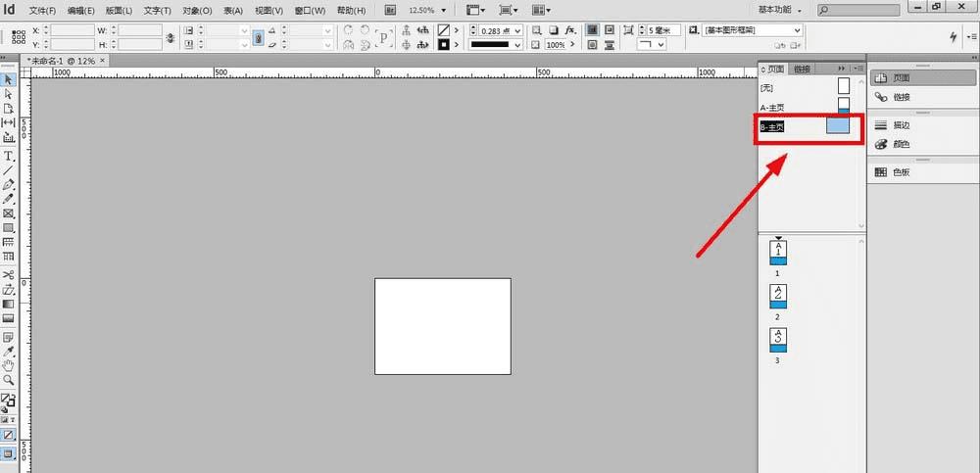Click the opacity 100% field
Viewport: 980px width, 473px height.
(x=556, y=45)
